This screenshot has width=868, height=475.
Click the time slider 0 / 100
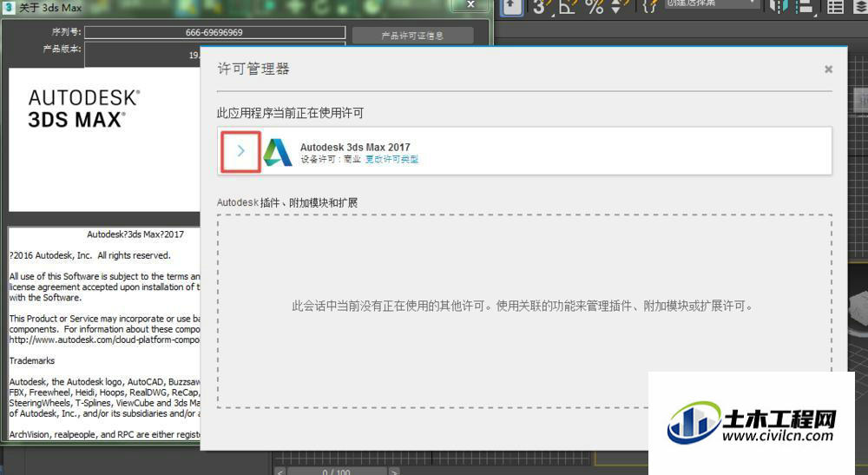(337, 472)
